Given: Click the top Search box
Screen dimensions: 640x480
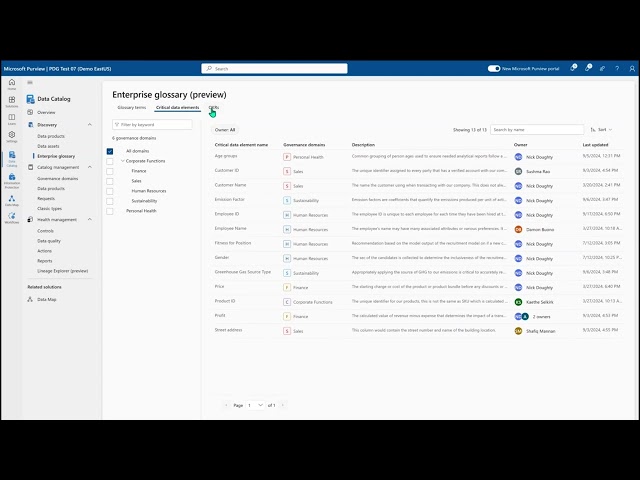Looking at the screenshot, I should point(274,69).
